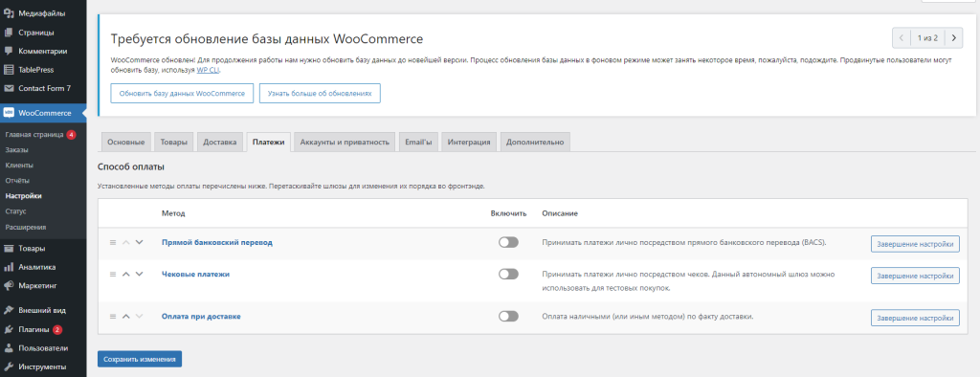Screen dimensions: 980x377
Task: Switch to the Доставка tab
Action: tap(220, 143)
